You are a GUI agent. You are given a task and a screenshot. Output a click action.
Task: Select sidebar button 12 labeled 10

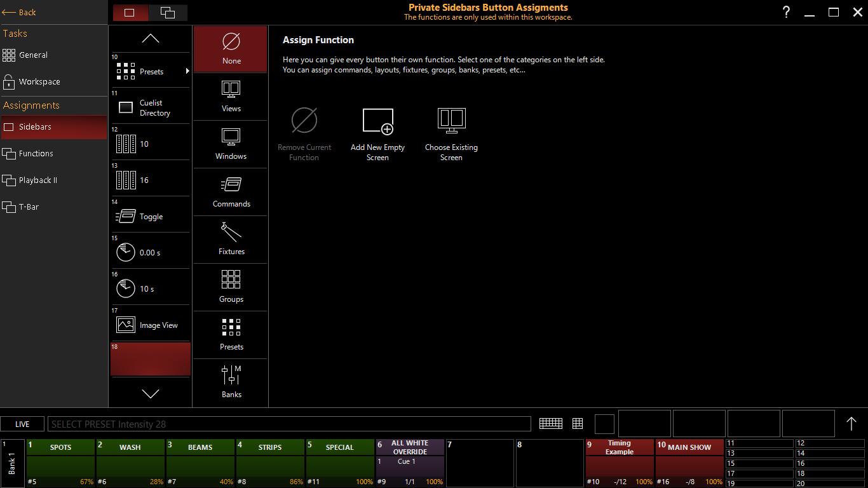pos(151,142)
